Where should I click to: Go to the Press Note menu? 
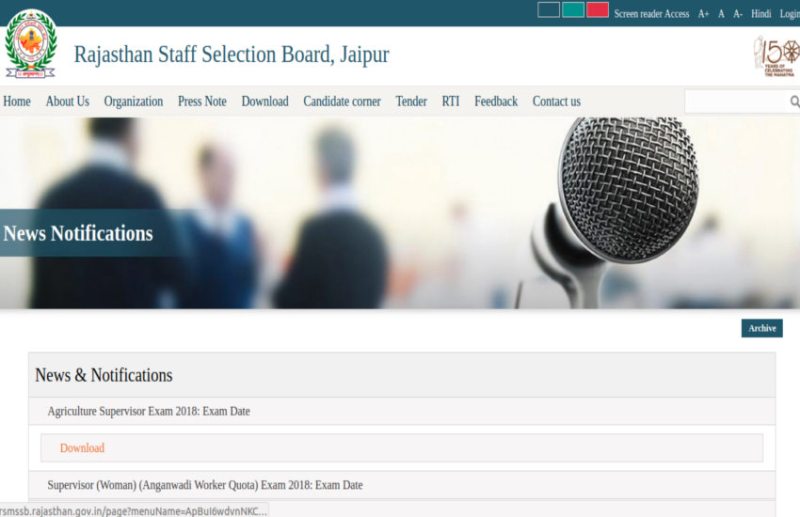tap(202, 101)
